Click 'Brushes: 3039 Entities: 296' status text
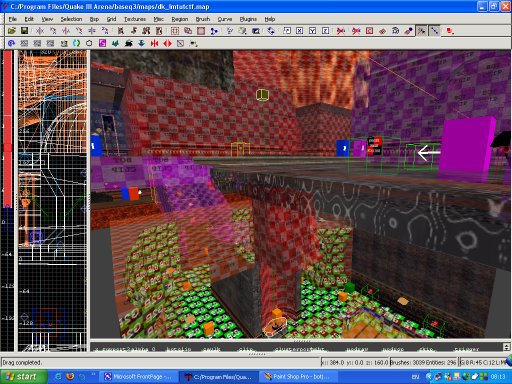 click(x=423, y=362)
